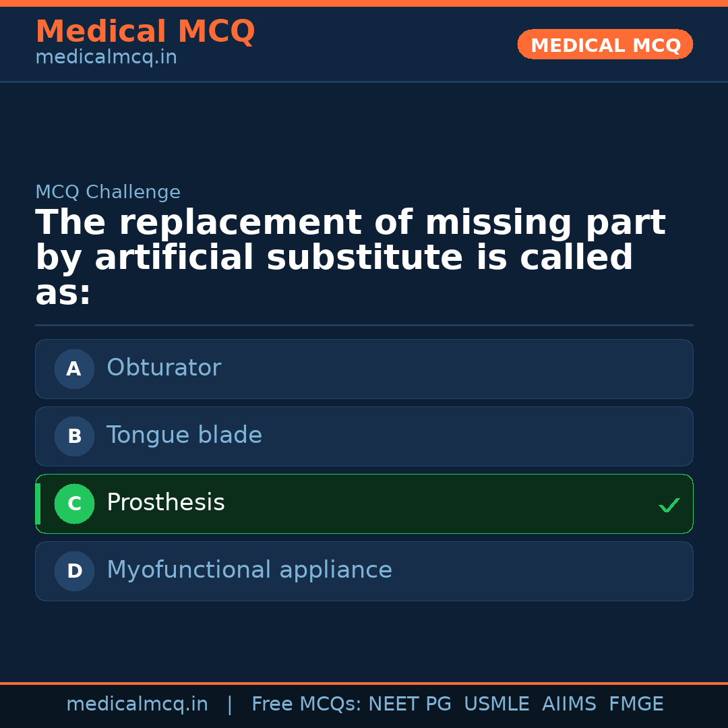Click the MCQ Challenge label
This screenshot has width=728, height=728.
click(108, 191)
